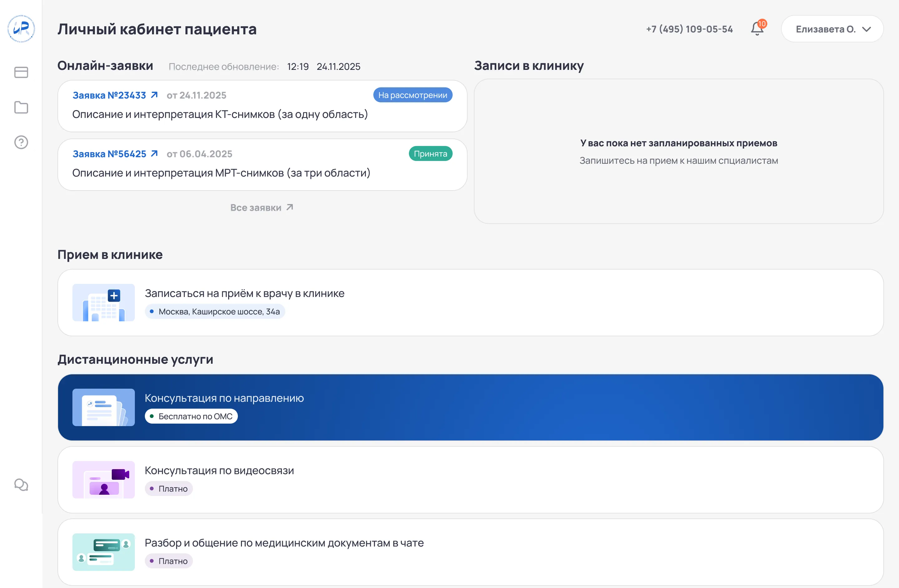
Task: Open the help question mark icon
Action: (x=21, y=142)
